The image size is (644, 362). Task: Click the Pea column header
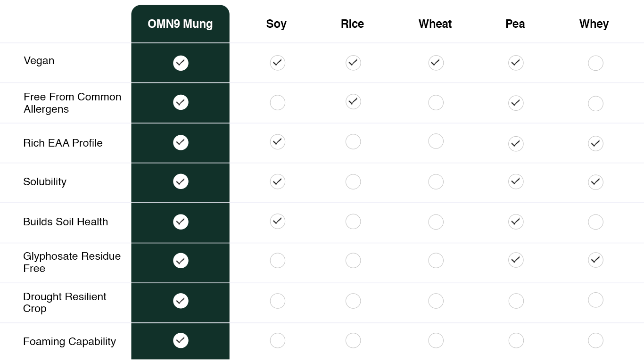(515, 24)
